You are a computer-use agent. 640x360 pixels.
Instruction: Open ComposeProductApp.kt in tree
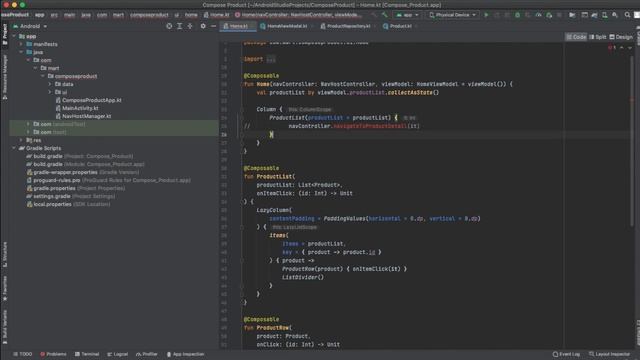point(89,100)
